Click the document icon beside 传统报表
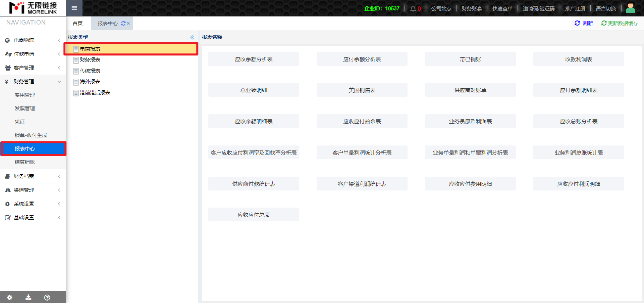 (x=76, y=71)
